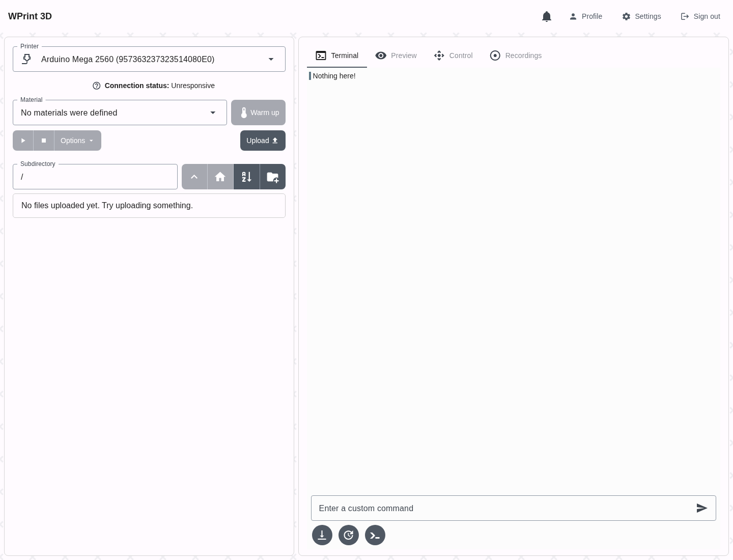Stop printing with the stop button
Screen dimensions: 733x560
click(44, 141)
